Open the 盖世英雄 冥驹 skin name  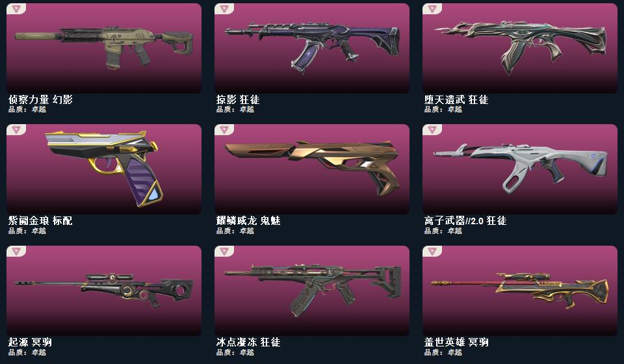pyautogui.click(x=456, y=342)
